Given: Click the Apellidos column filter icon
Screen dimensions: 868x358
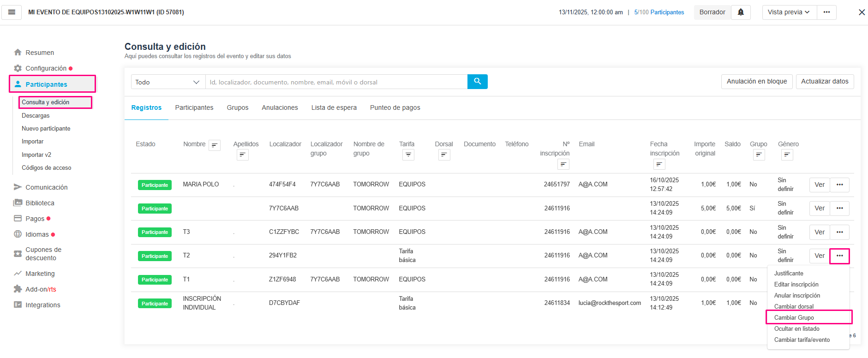Looking at the screenshot, I should [x=243, y=155].
